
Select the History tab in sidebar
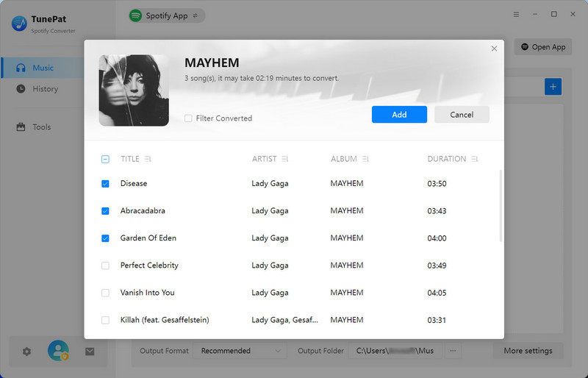tap(43, 89)
